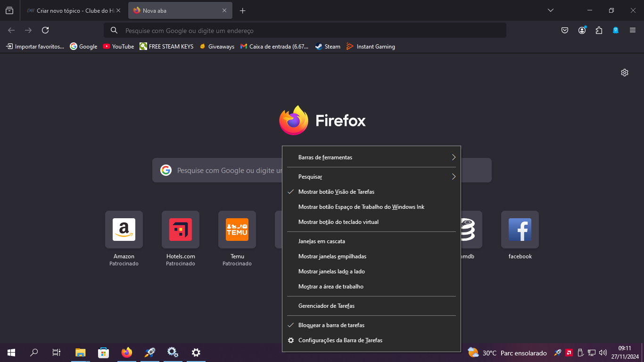Expand Barras de ferramentas submenu

pyautogui.click(x=372, y=157)
